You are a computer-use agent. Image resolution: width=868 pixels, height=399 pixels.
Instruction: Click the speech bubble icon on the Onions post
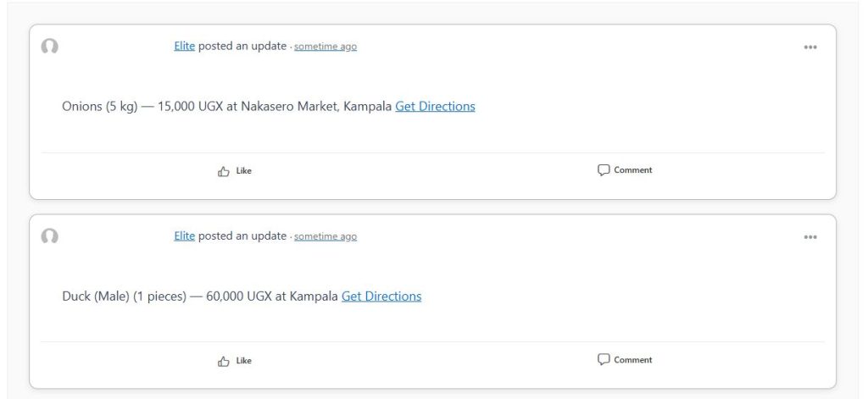pyautogui.click(x=604, y=170)
